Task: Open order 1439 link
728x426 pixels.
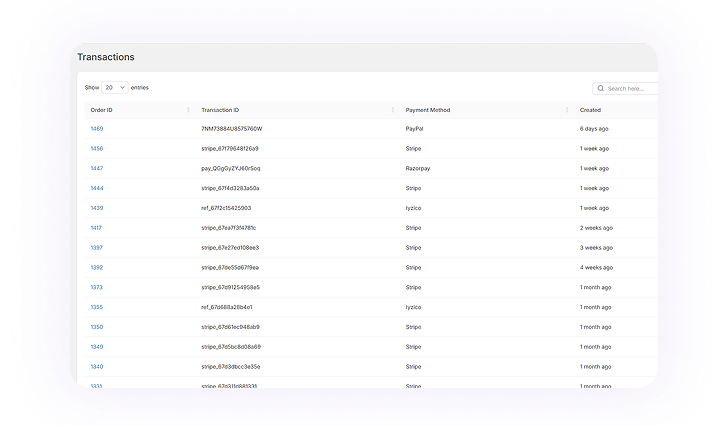Action: click(97, 208)
